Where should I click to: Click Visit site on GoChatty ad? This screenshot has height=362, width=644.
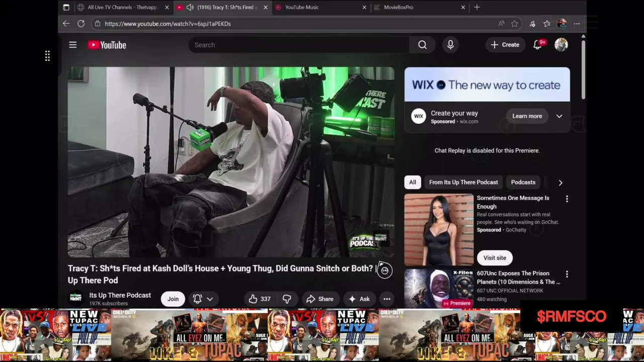pos(495,258)
